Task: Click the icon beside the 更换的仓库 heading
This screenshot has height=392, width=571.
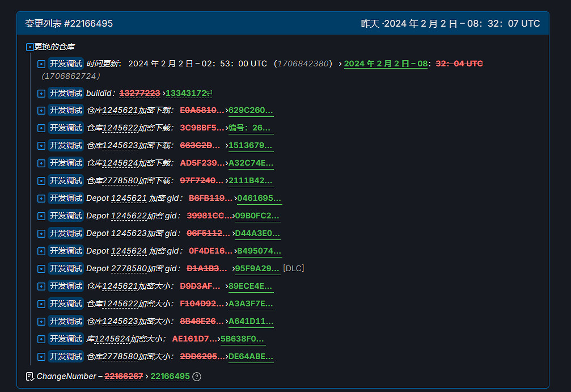Action: tap(30, 47)
